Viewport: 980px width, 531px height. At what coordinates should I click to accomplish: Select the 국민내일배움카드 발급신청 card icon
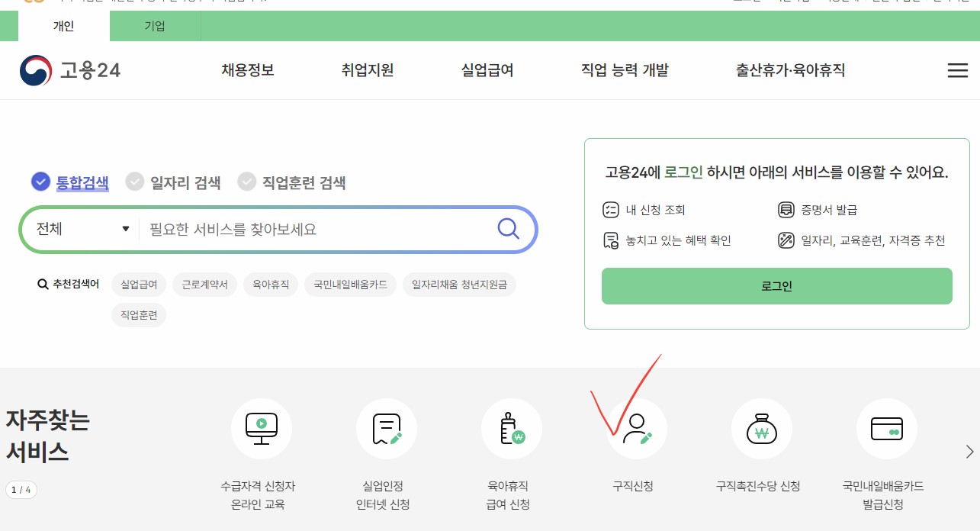[886, 428]
